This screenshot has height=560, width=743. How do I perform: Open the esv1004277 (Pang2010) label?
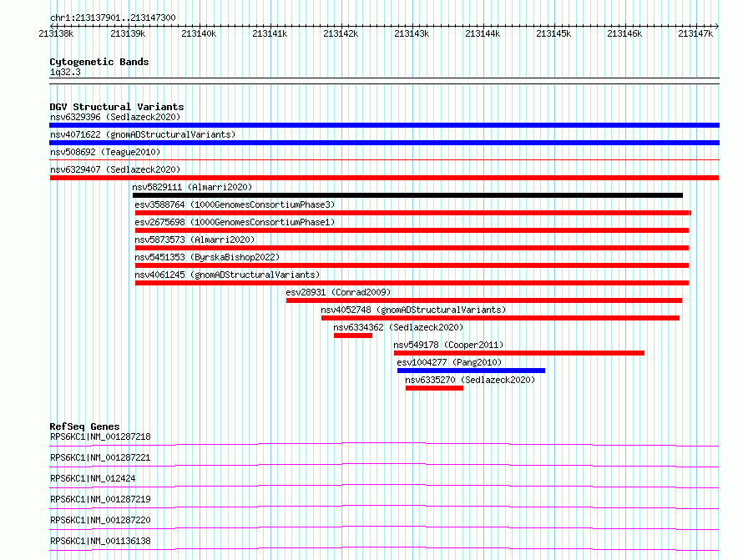(449, 362)
